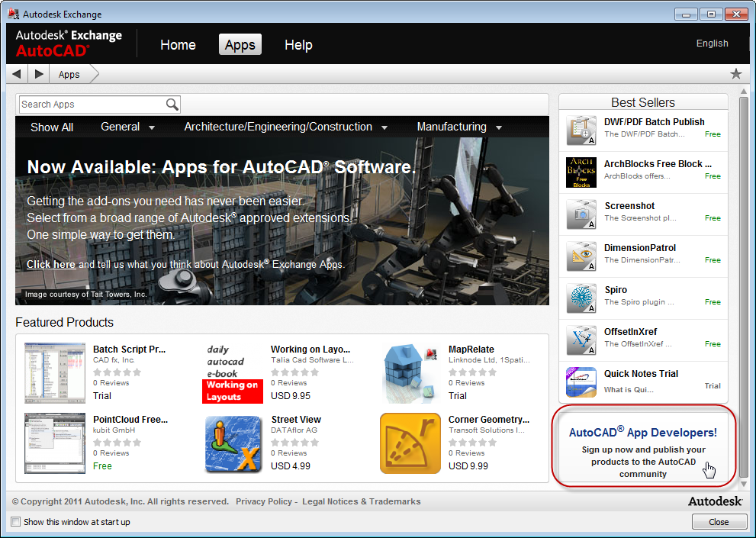This screenshot has width=756, height=538.
Task: Expand the Manufacturing category dropdown
Action: [459, 127]
